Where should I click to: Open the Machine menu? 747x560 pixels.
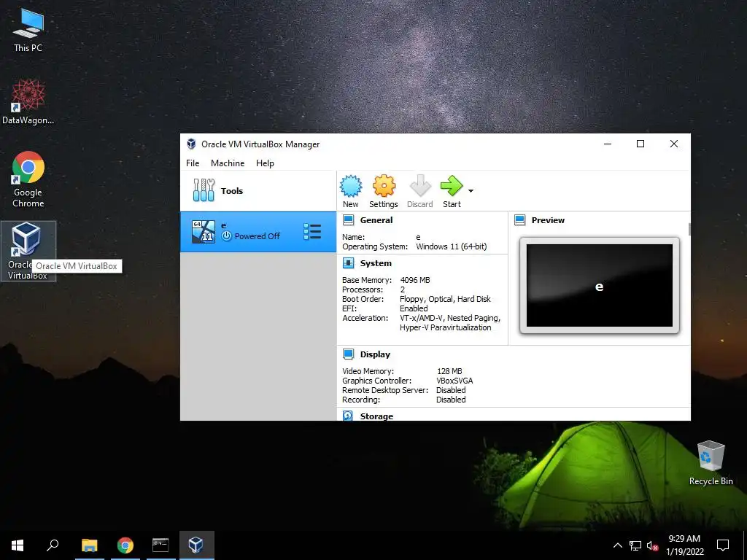click(x=228, y=163)
